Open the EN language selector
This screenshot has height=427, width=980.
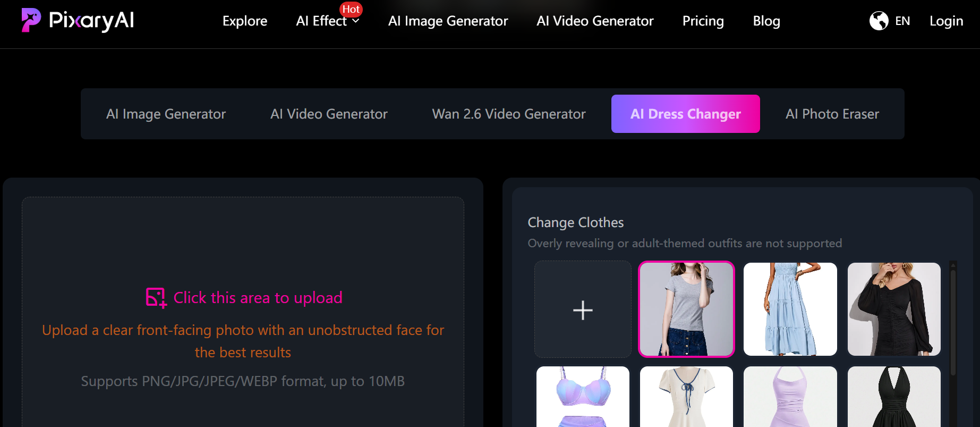pyautogui.click(x=902, y=21)
